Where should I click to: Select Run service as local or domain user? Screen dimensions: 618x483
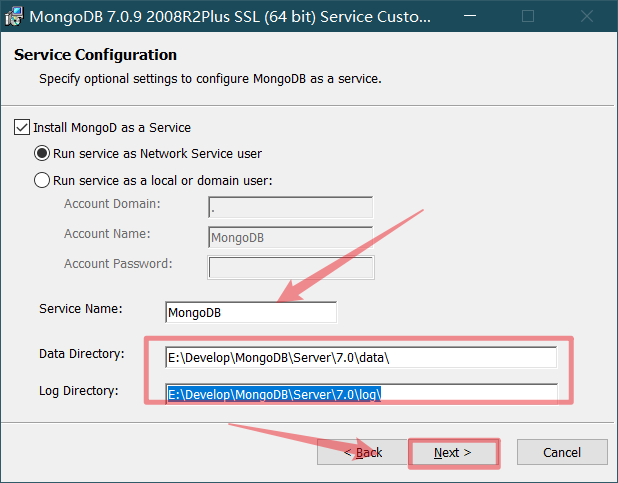[42, 180]
